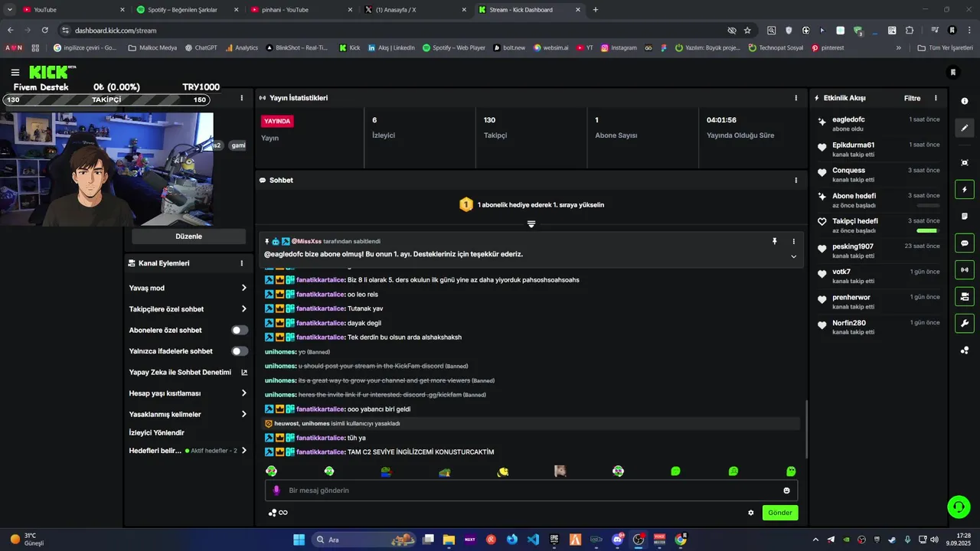
Task: Click the Abone hedefi progress bar
Action: point(927,205)
